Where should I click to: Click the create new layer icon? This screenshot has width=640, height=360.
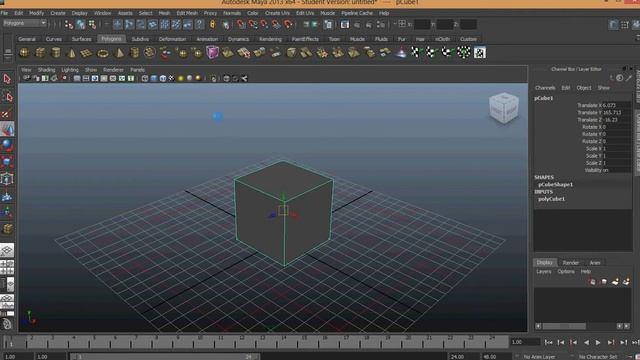(615, 282)
